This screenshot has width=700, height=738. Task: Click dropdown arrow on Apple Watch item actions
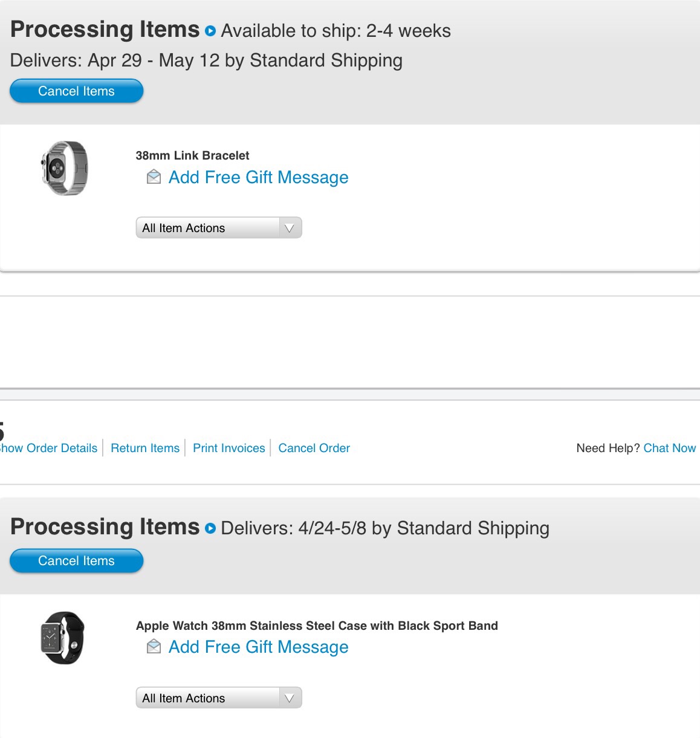pos(290,698)
